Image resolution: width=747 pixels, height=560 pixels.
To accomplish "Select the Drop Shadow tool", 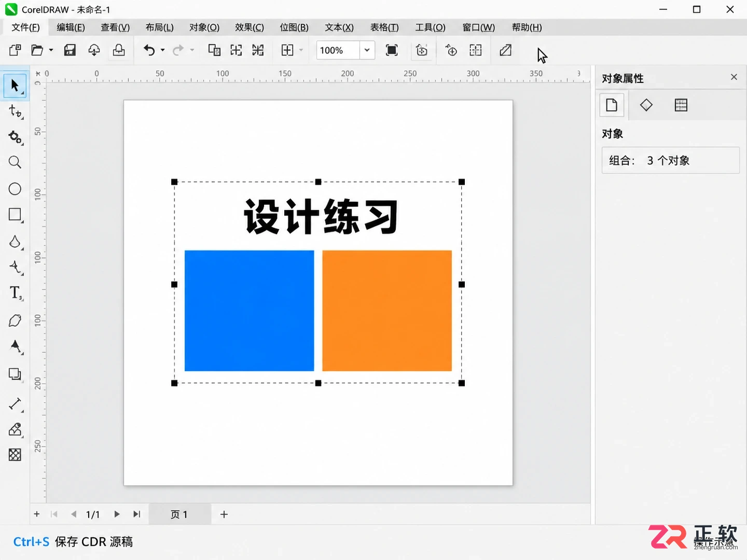I will point(15,374).
